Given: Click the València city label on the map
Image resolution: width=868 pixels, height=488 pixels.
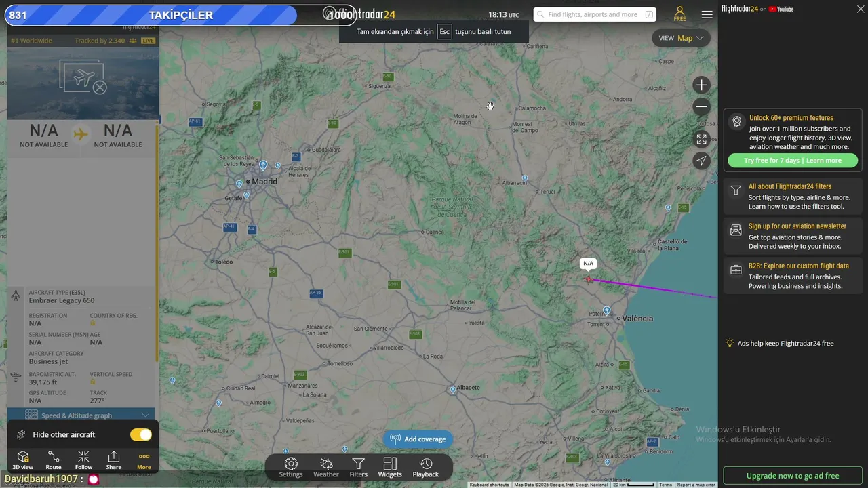Looking at the screenshot, I should pyautogui.click(x=637, y=319).
